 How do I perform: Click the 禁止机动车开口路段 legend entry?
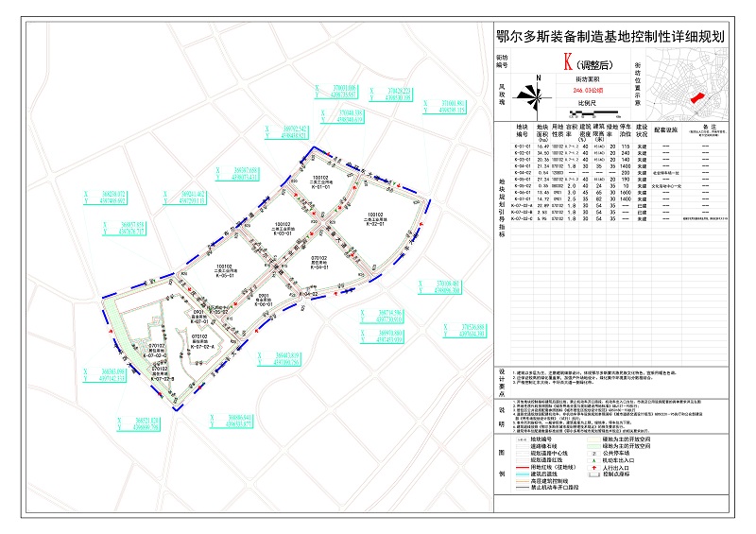coord(555,488)
